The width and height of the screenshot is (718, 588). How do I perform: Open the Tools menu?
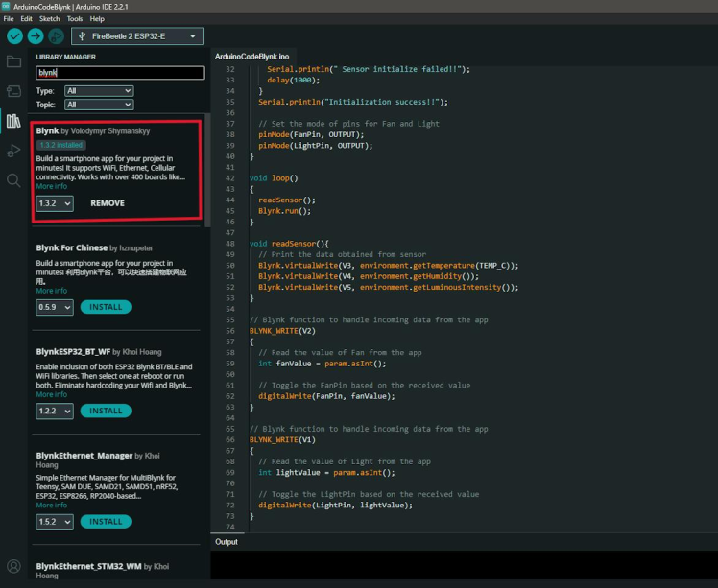pos(74,18)
